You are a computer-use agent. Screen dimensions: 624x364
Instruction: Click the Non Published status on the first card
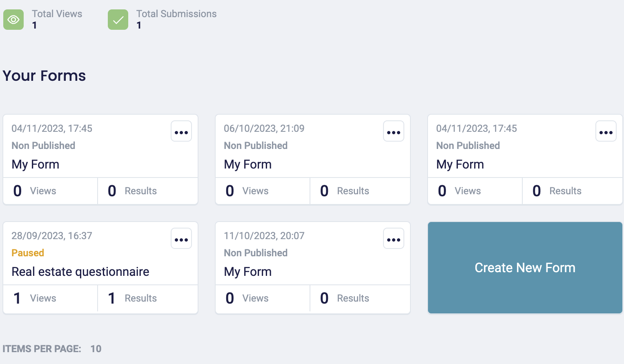pyautogui.click(x=43, y=145)
